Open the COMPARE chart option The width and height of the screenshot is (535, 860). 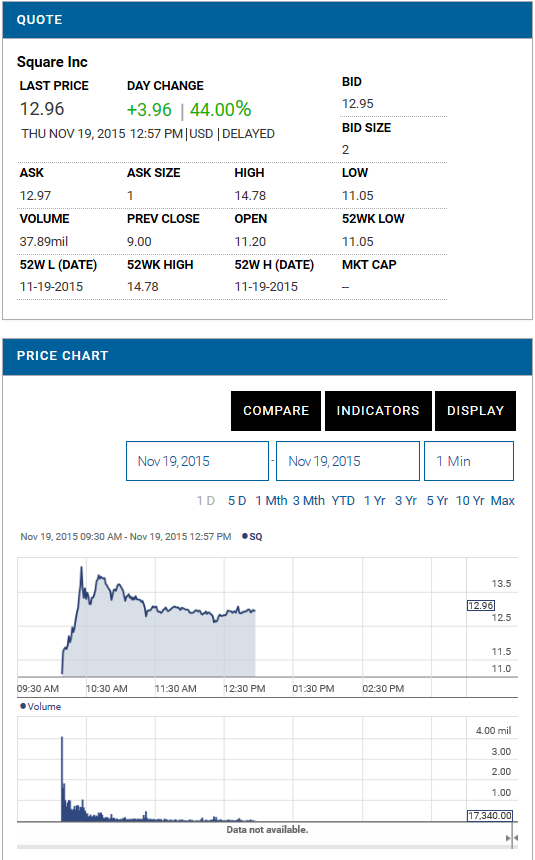tap(275, 411)
